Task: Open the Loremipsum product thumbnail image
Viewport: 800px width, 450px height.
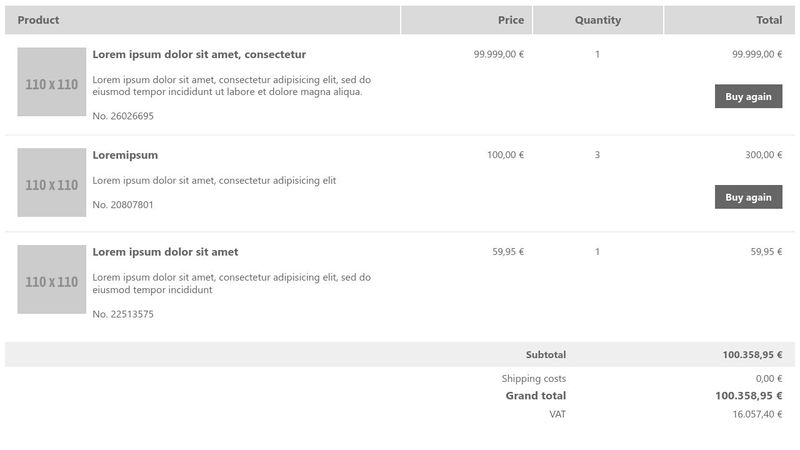Action: point(52,183)
